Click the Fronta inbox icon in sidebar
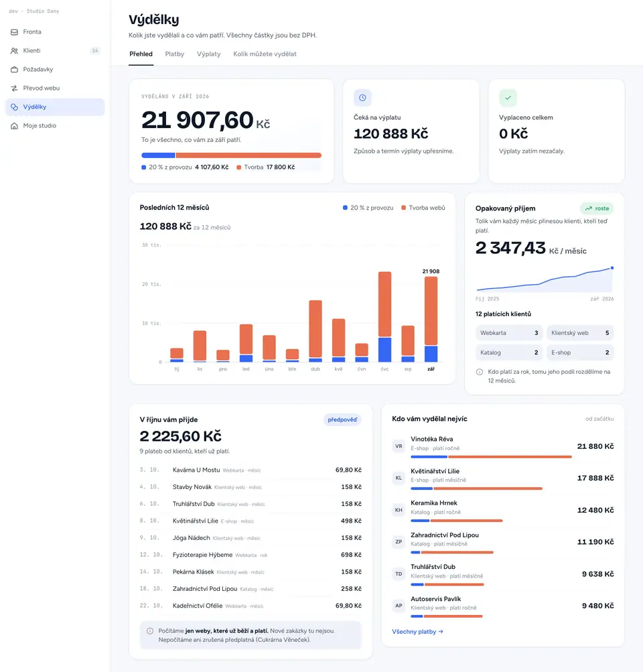Viewport: 643px width, 672px height. [14, 32]
